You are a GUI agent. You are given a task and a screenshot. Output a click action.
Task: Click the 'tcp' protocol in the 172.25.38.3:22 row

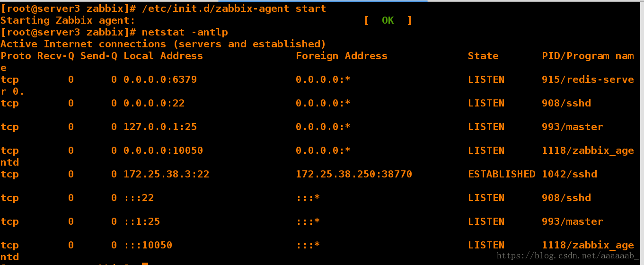click(10, 174)
